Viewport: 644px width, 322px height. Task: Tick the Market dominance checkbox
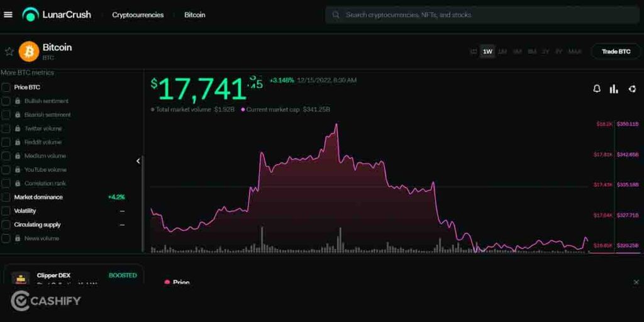pos(6,197)
